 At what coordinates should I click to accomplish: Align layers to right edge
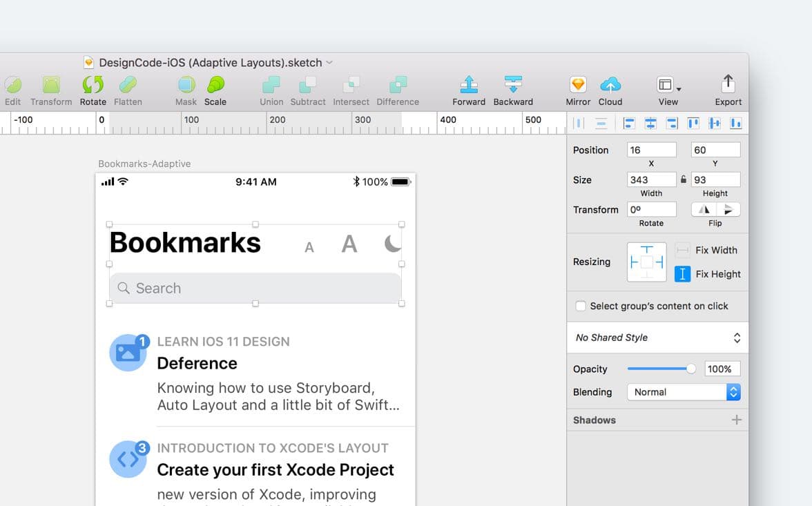672,124
